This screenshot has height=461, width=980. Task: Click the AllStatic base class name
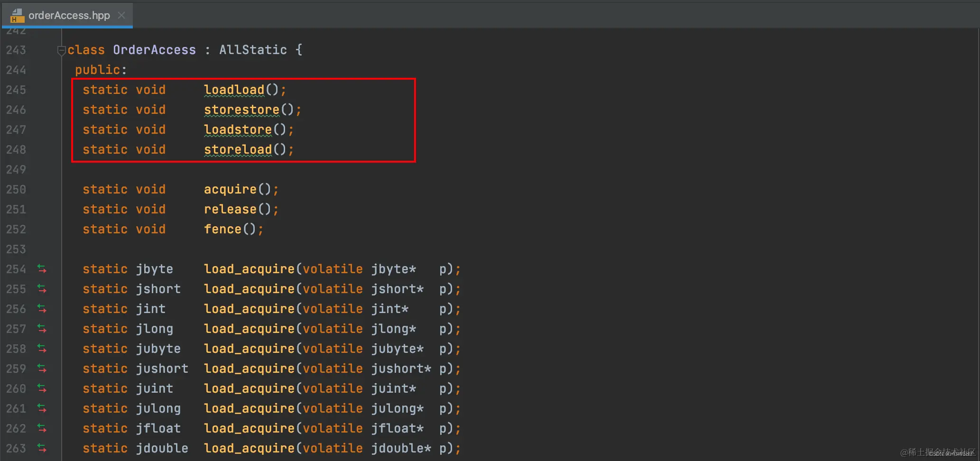click(x=253, y=50)
